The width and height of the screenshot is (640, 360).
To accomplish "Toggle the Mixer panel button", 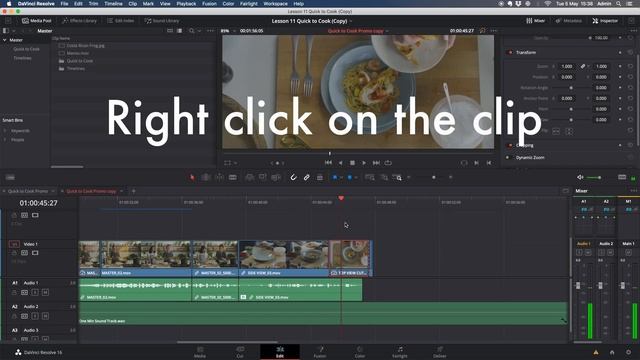I will tap(535, 20).
